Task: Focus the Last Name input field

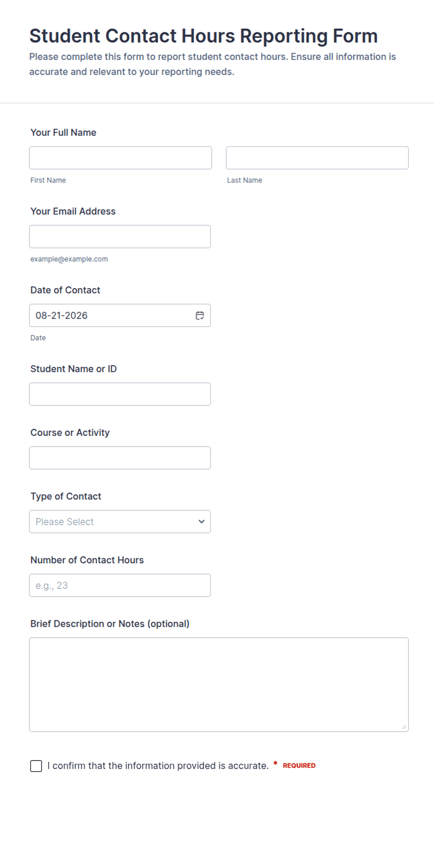Action: pos(317,158)
